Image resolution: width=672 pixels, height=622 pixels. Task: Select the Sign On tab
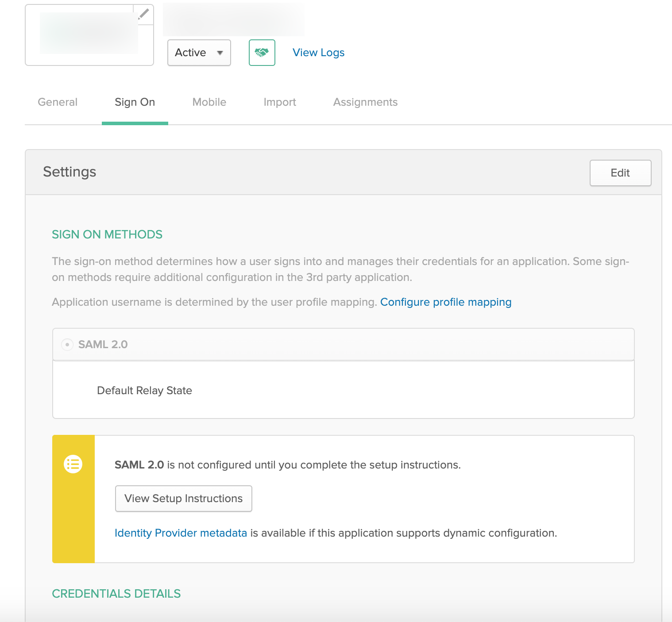[135, 102]
